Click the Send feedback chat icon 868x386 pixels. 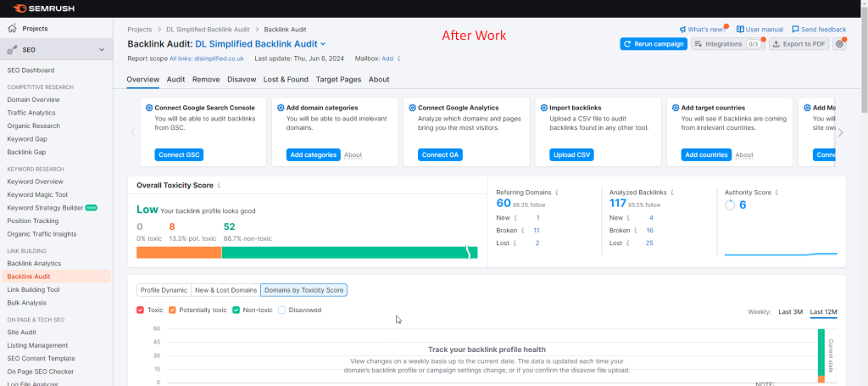click(x=795, y=29)
